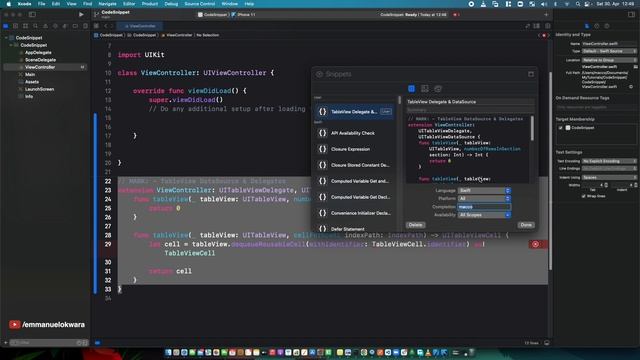Click the Done button in Snippets popup
Screen dimensions: 640x360
pos(526,225)
